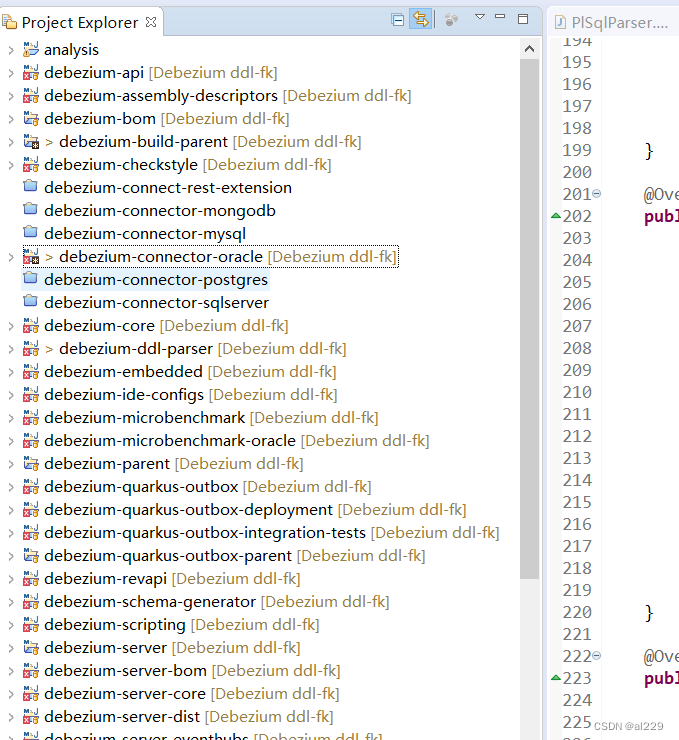Click line number 210 in editor gutter
The width and height of the screenshot is (679, 740).
coord(577,392)
